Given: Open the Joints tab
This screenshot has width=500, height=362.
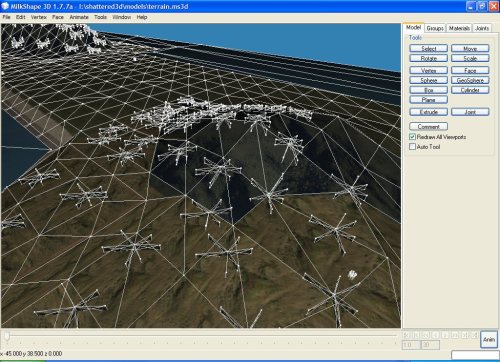Looking at the screenshot, I should tap(482, 28).
